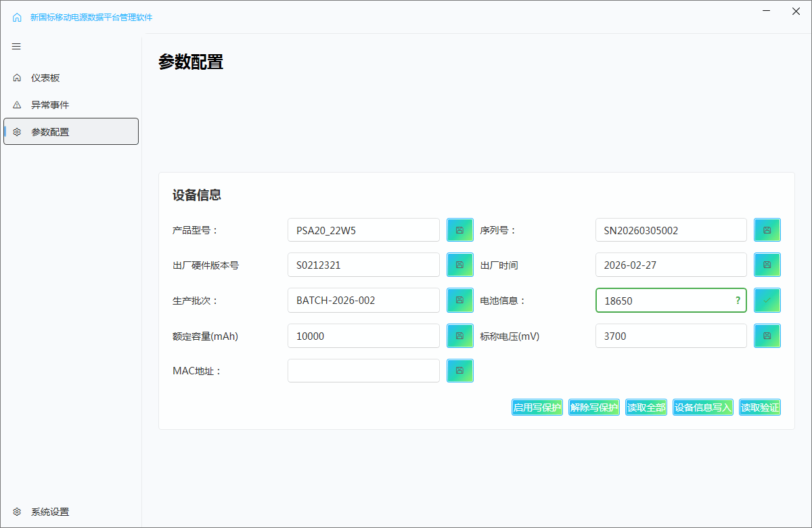Save the 出厂硬件版本号 value
This screenshot has height=528, width=812.
point(459,265)
